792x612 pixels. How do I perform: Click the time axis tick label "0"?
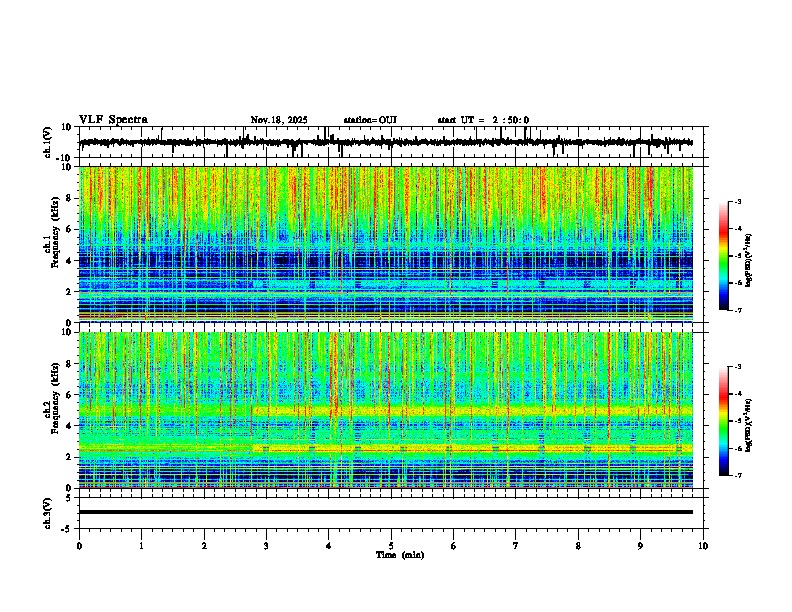pos(79,546)
